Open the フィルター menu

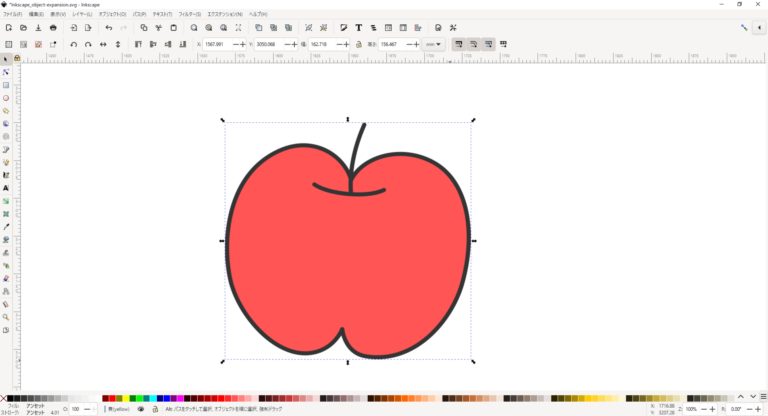click(189, 15)
